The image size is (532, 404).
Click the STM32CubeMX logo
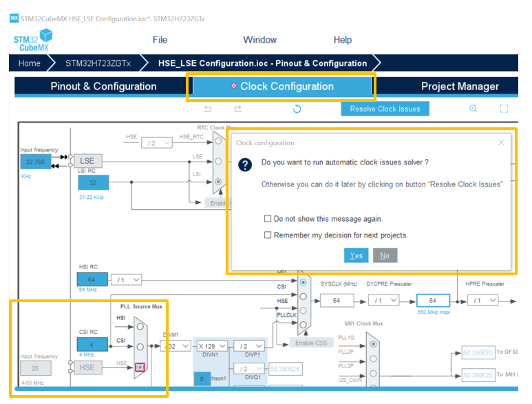point(33,41)
